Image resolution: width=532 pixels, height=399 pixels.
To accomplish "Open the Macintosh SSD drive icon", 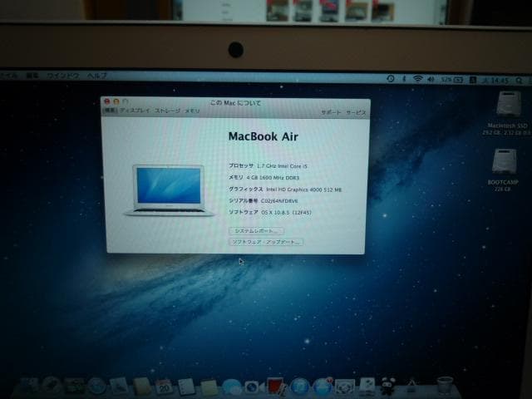I will 508,104.
